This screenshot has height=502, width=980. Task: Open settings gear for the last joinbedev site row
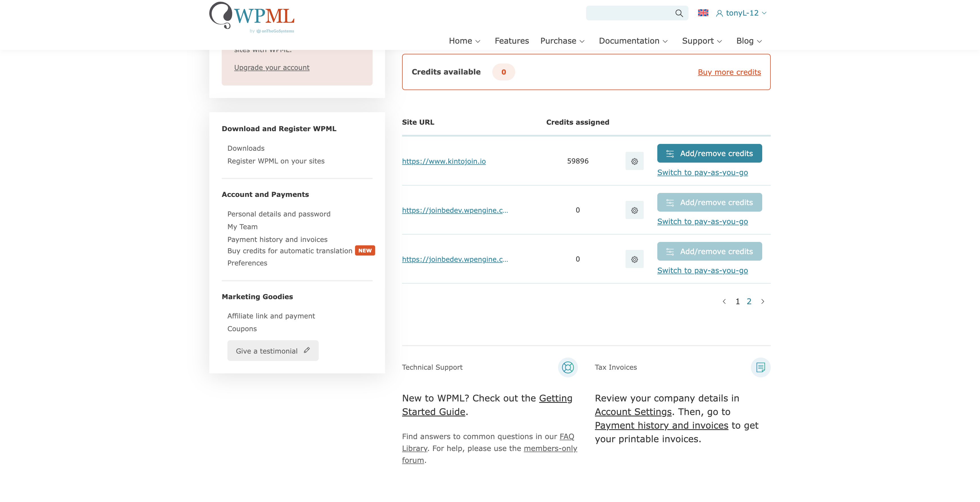point(634,259)
